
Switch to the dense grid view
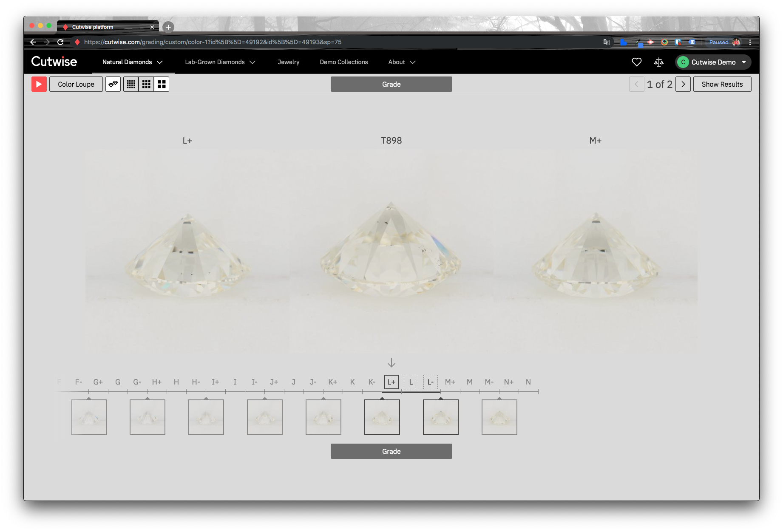click(131, 84)
